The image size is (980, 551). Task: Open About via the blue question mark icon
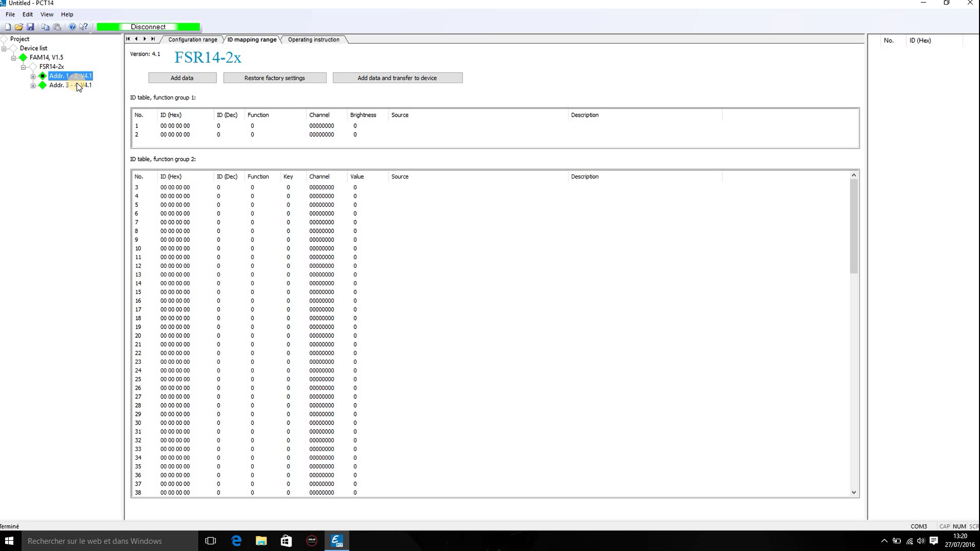pos(72,27)
